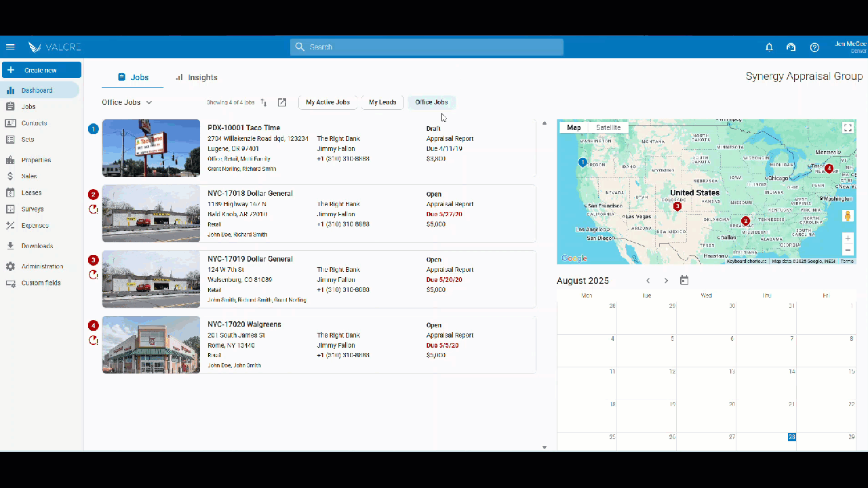Click the search input field
The image size is (868, 488).
pos(427,47)
